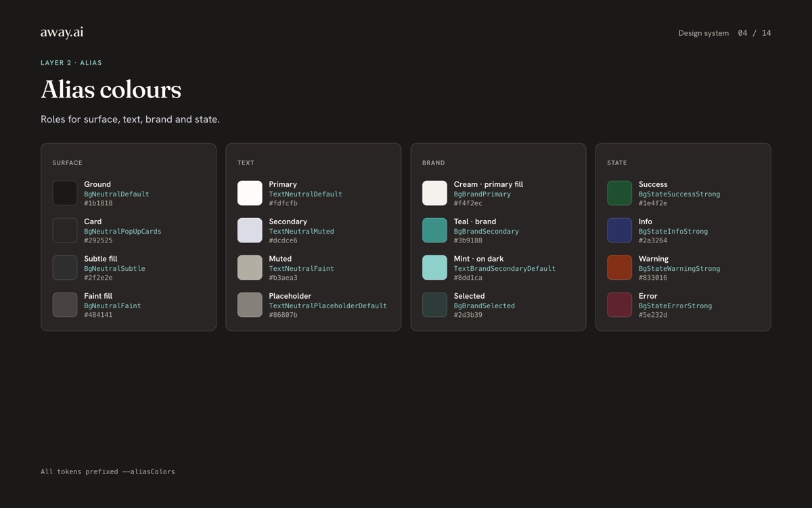Select the Muted text colour swatch
Screen dimensions: 812x508
(250, 268)
